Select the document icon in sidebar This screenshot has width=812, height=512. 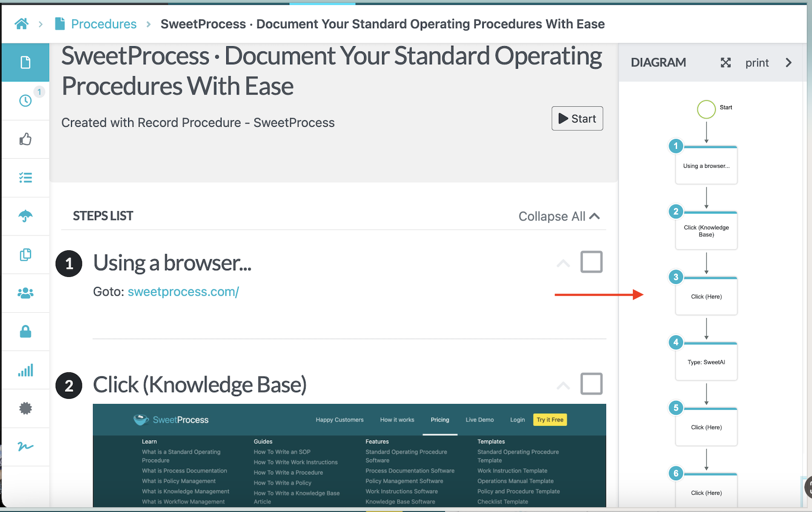point(25,62)
